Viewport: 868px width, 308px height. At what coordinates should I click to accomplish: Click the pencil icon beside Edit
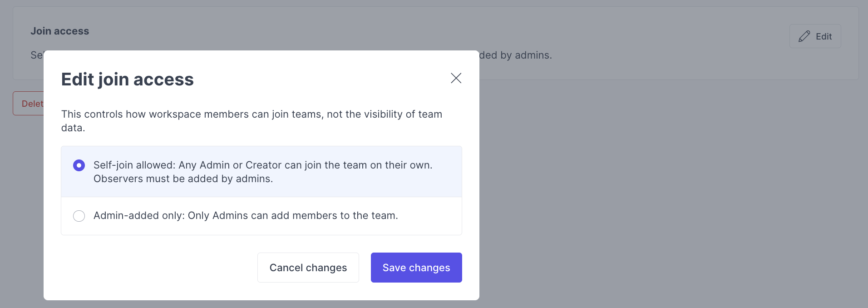[x=804, y=36]
